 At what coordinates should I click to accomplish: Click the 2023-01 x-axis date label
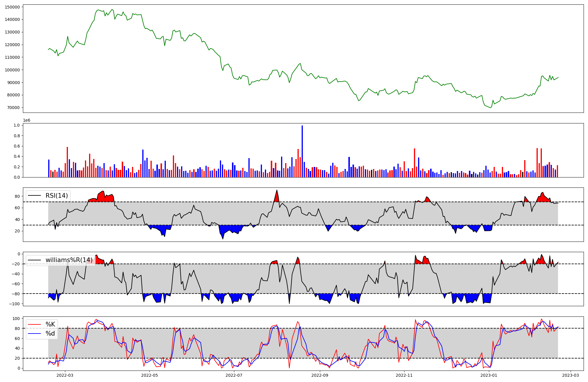click(489, 375)
